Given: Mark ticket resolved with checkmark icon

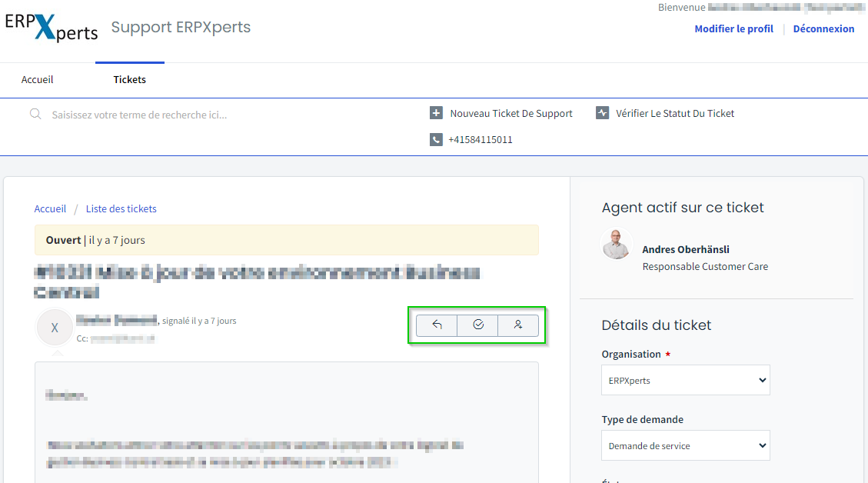Looking at the screenshot, I should pyautogui.click(x=477, y=325).
